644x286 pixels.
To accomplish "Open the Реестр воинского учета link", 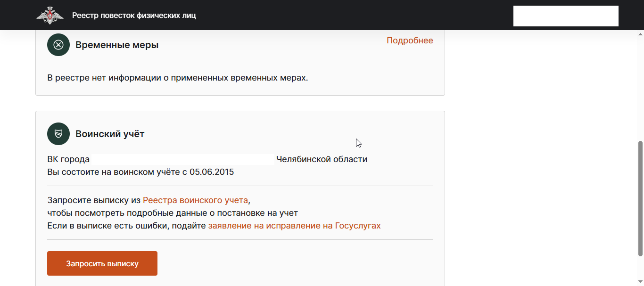I will tap(195, 200).
